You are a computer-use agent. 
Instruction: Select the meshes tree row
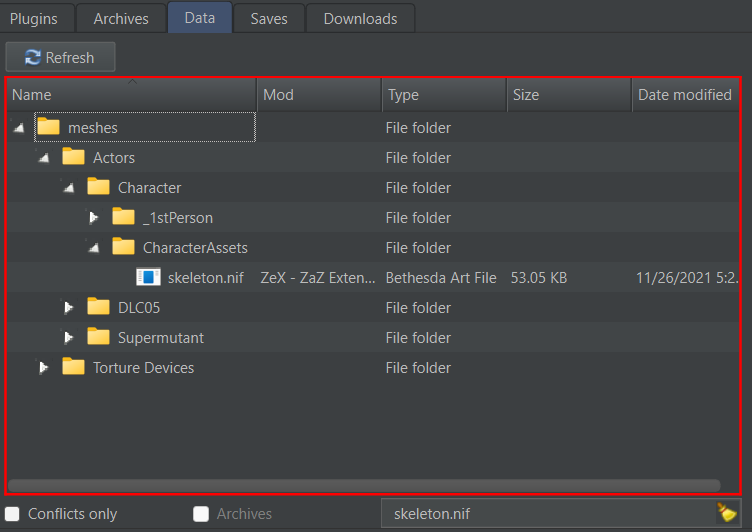[373, 128]
